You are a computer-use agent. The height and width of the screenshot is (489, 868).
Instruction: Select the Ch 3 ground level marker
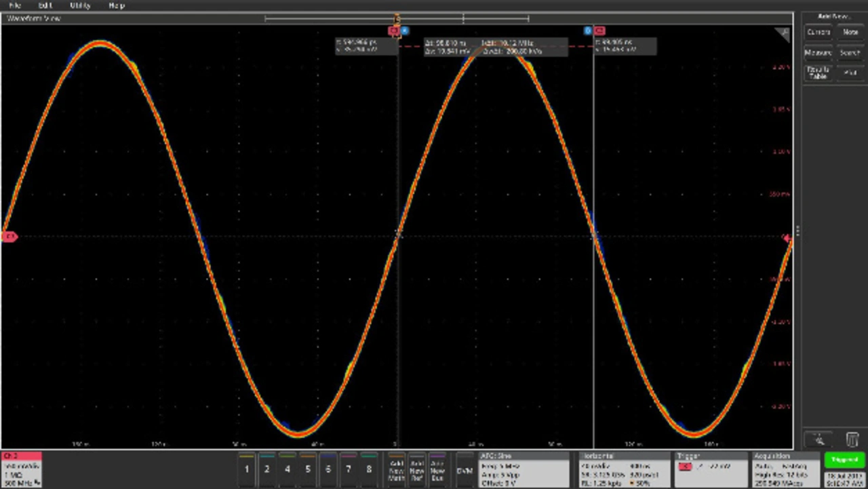9,237
